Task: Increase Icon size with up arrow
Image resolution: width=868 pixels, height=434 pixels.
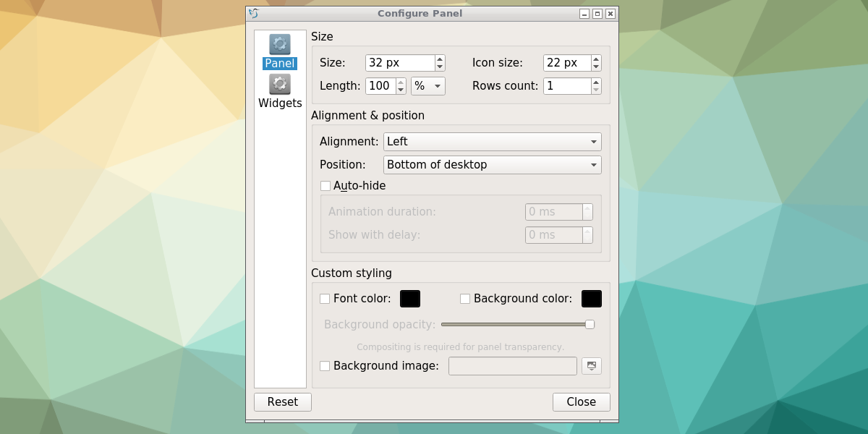Action: click(596, 59)
